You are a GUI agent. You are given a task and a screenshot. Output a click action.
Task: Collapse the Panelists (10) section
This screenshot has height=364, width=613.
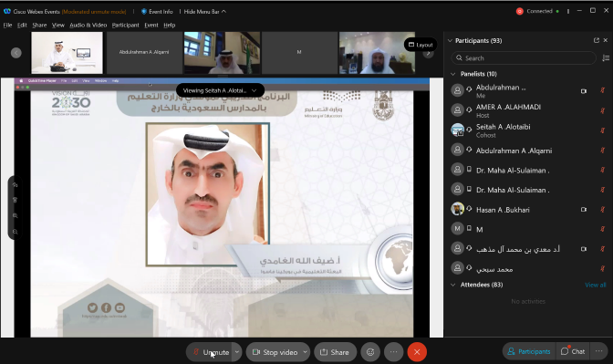tap(453, 74)
